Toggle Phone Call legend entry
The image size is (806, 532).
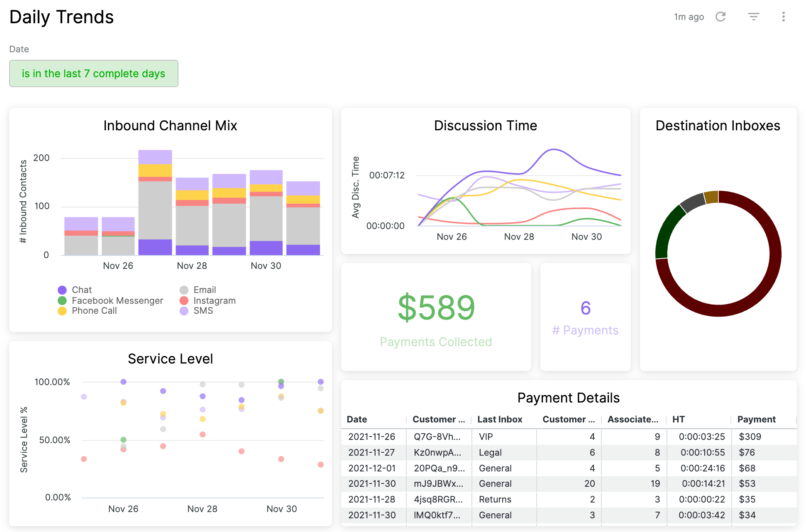(88, 311)
